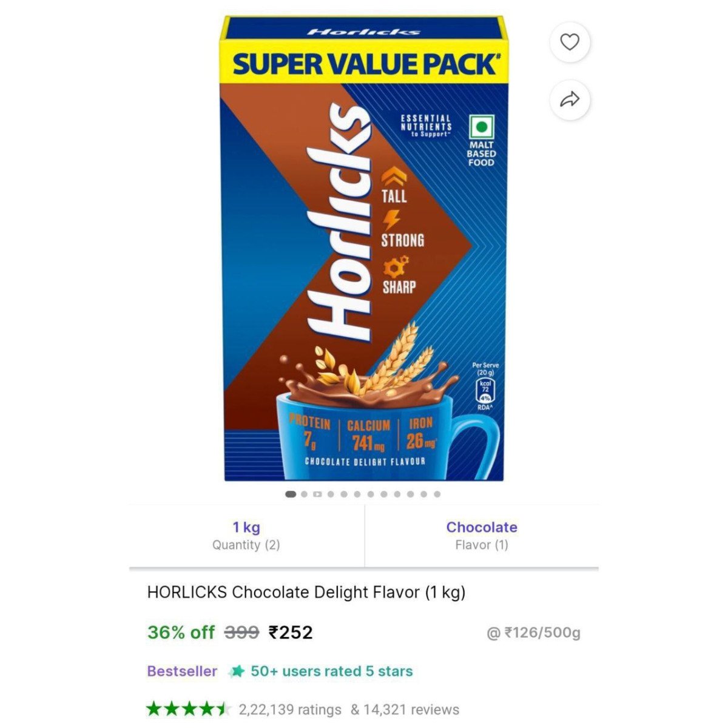Select the active first carousel indicator

[291, 494]
